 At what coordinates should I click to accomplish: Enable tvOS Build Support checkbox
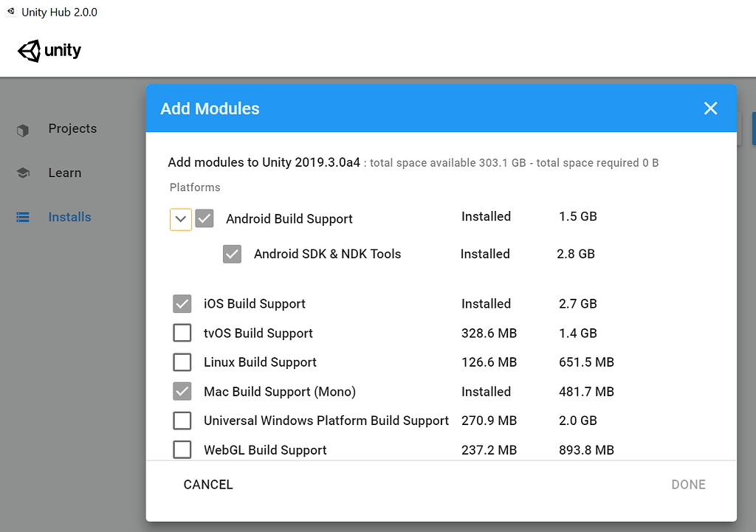182,334
